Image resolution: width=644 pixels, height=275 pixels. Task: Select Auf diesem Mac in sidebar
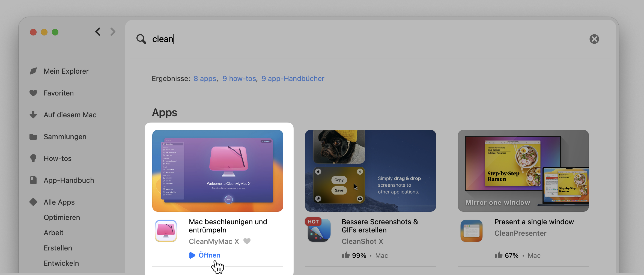pyautogui.click(x=70, y=115)
